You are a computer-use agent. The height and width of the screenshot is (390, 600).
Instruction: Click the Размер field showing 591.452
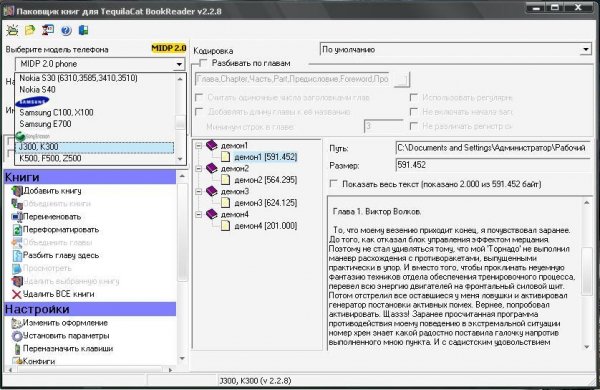tap(492, 165)
